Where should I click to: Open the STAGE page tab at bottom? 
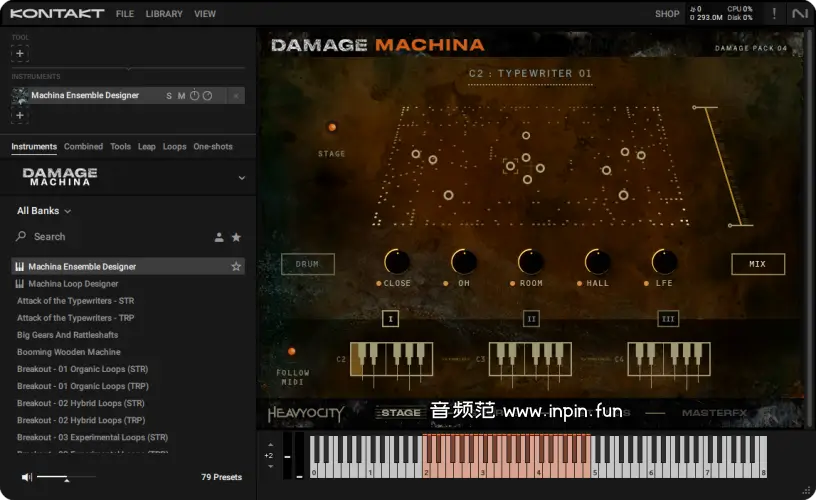click(x=401, y=413)
